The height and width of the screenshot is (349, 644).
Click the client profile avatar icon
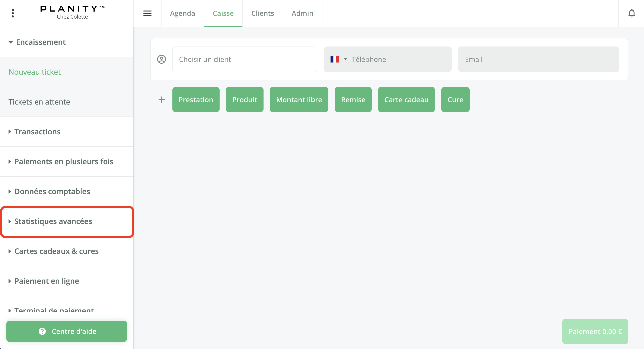(x=162, y=59)
